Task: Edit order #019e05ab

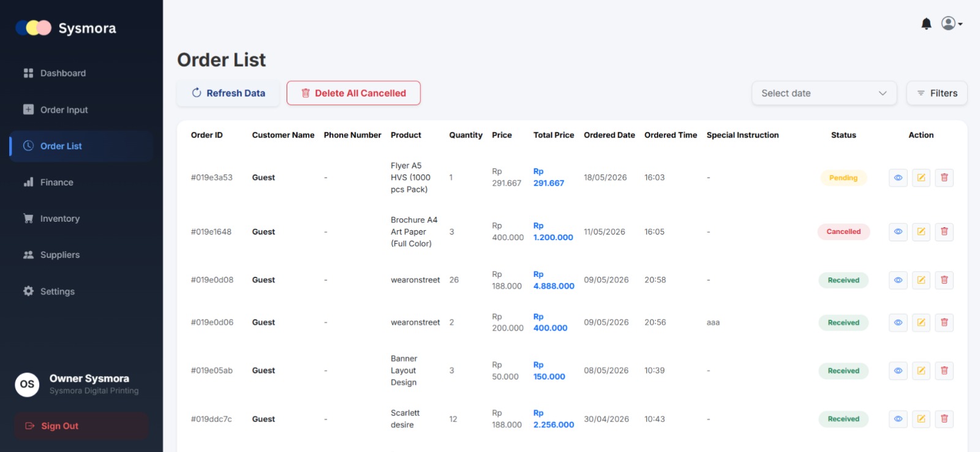Action: pyautogui.click(x=921, y=371)
